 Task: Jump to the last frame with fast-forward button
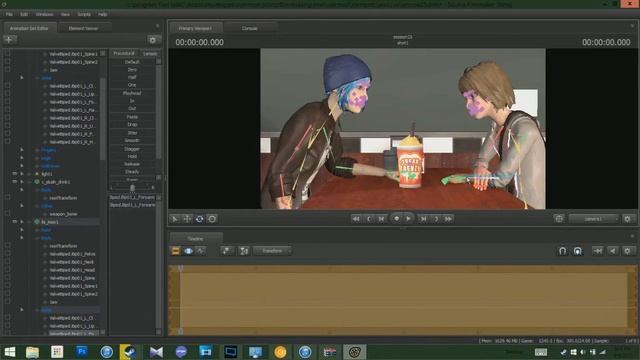click(x=448, y=219)
